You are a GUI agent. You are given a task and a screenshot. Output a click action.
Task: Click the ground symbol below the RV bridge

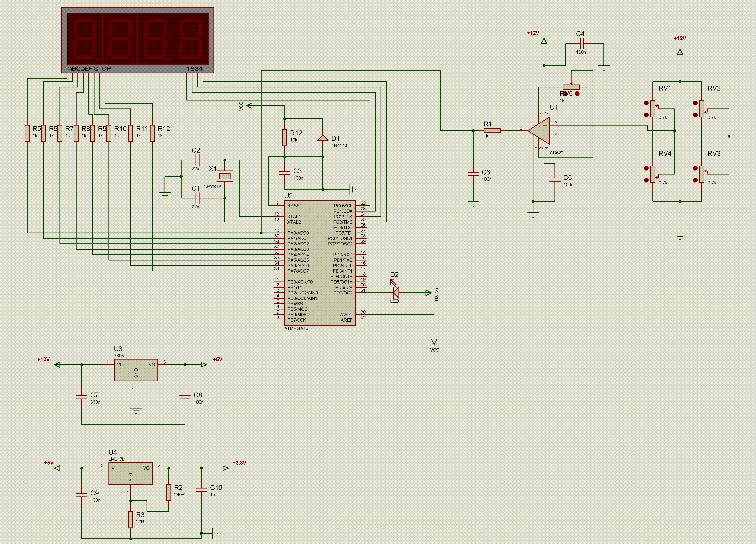pyautogui.click(x=680, y=236)
